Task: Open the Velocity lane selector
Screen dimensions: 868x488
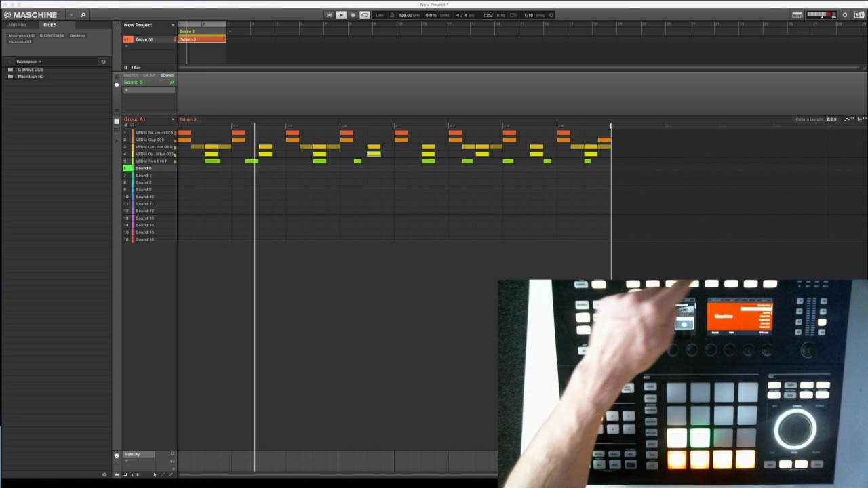Action: point(140,454)
